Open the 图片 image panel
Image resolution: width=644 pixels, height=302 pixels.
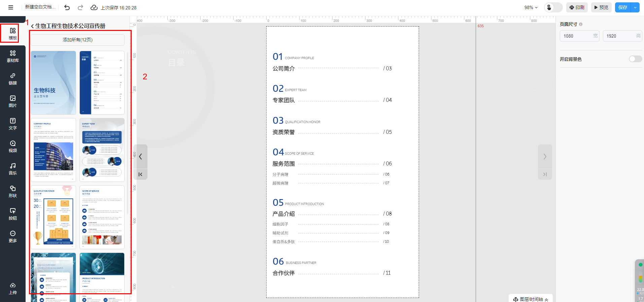click(13, 101)
